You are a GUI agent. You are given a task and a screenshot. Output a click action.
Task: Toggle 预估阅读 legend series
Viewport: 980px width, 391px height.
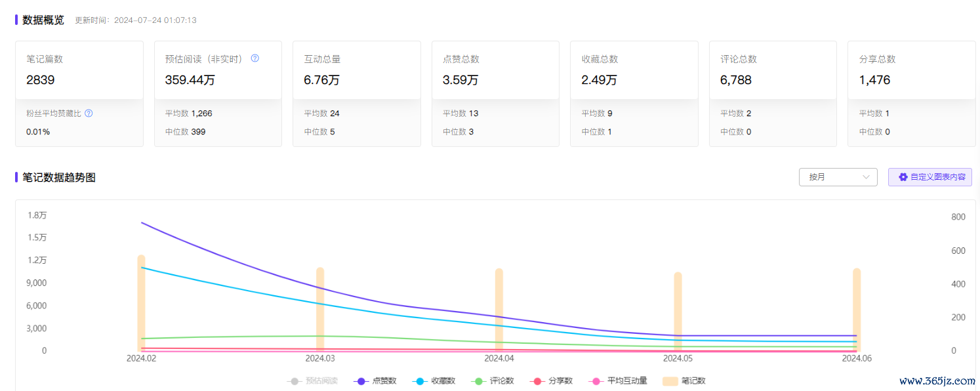312,381
